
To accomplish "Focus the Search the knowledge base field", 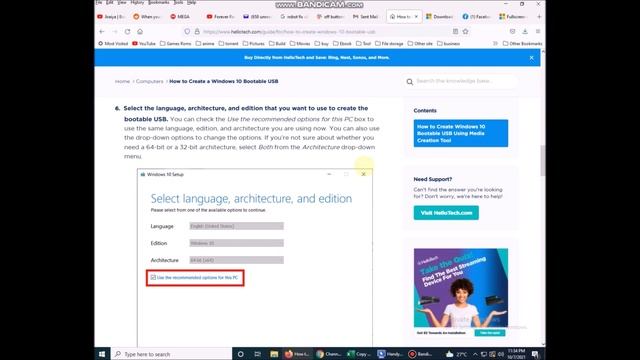I will pyautogui.click(x=460, y=81).
